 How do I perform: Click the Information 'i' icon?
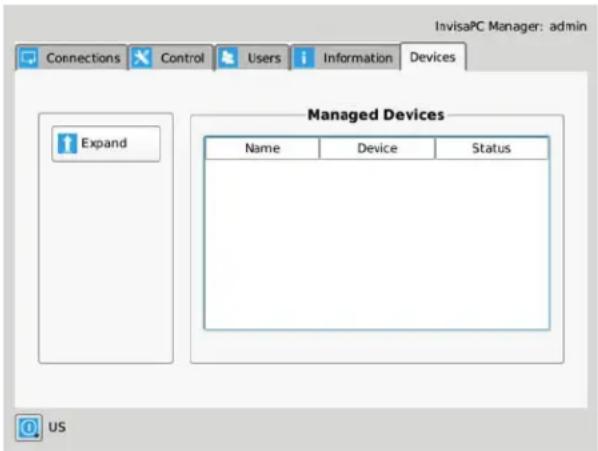point(304,58)
